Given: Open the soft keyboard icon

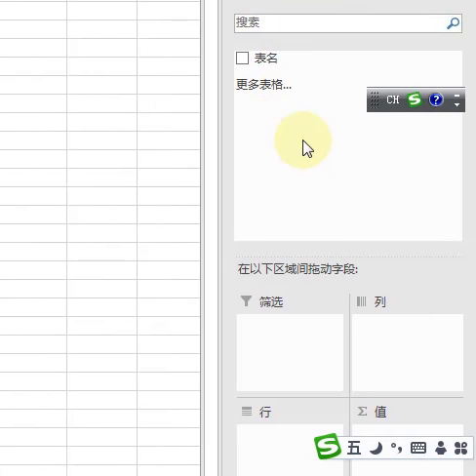Looking at the screenshot, I should 418,448.
